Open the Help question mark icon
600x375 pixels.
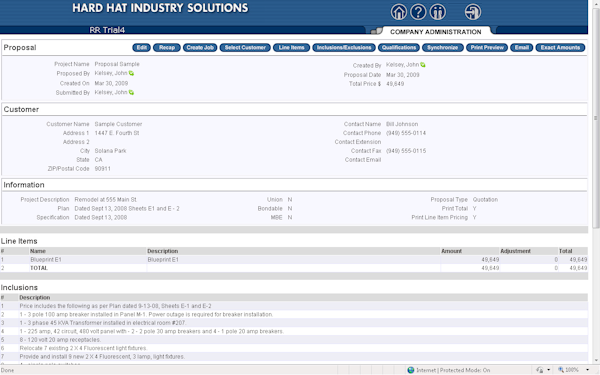point(418,12)
